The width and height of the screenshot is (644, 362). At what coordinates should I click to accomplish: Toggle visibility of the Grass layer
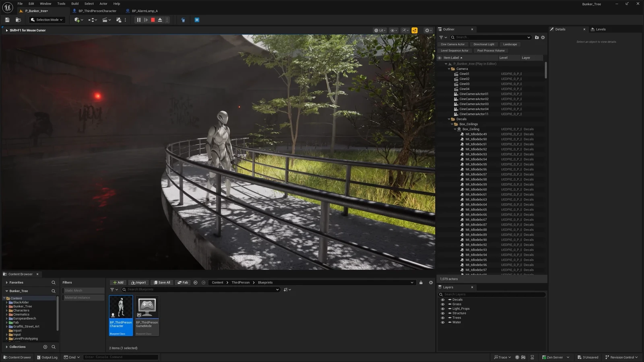[443, 304]
